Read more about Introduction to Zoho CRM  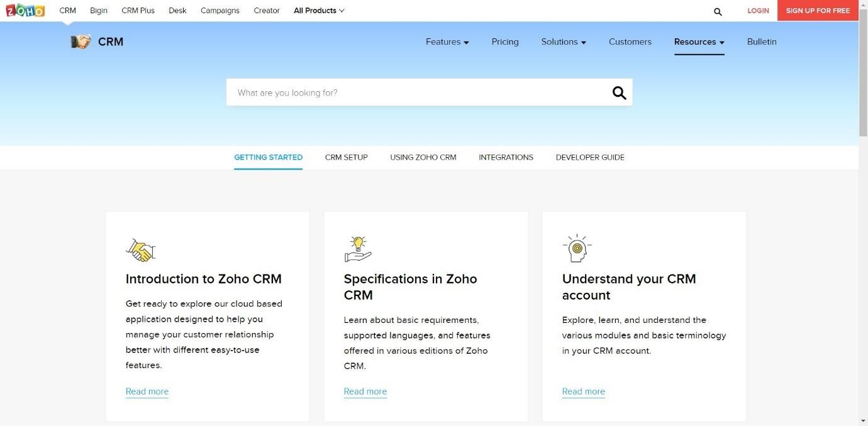(147, 391)
